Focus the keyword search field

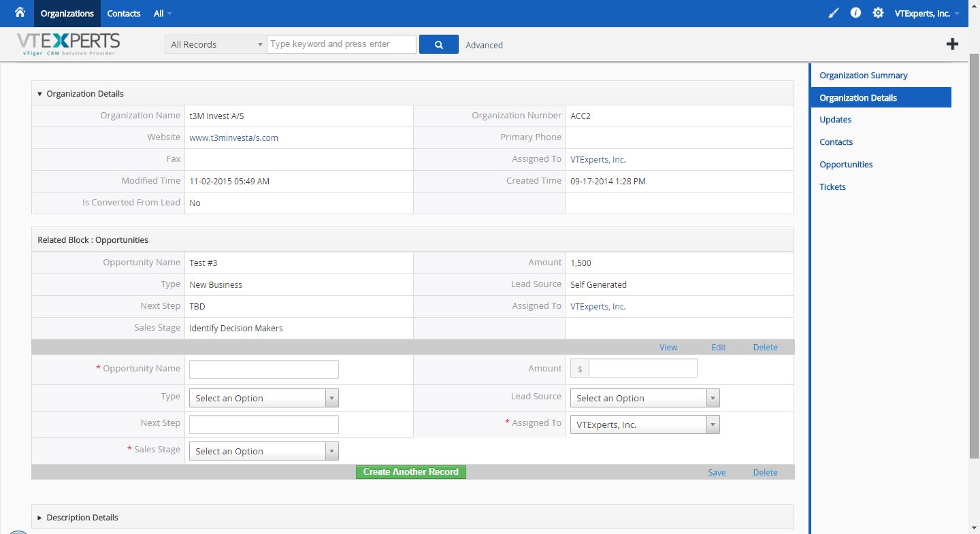click(342, 44)
